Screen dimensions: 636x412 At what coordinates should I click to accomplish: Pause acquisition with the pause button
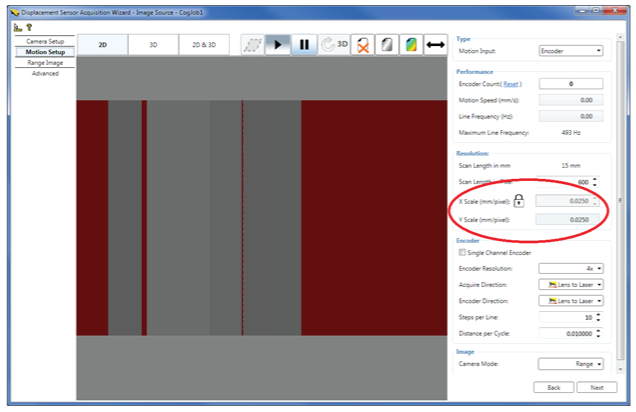(304, 45)
